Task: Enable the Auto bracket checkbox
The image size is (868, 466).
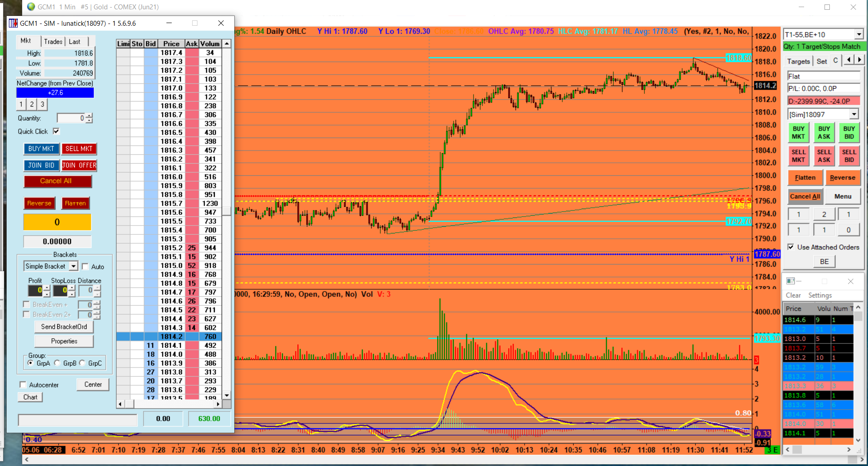Action: (85, 266)
